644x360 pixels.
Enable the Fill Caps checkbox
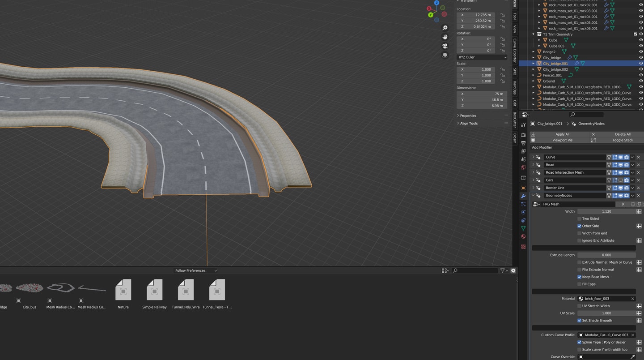coord(579,284)
